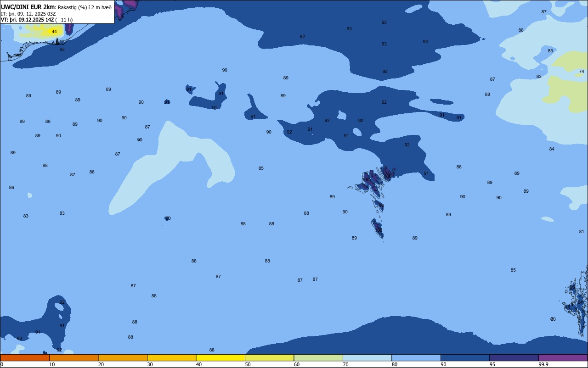588x368 pixels.
Task: Select the "IT: þri. 09. 12. 2025 03Z" line
Action: click(28, 13)
